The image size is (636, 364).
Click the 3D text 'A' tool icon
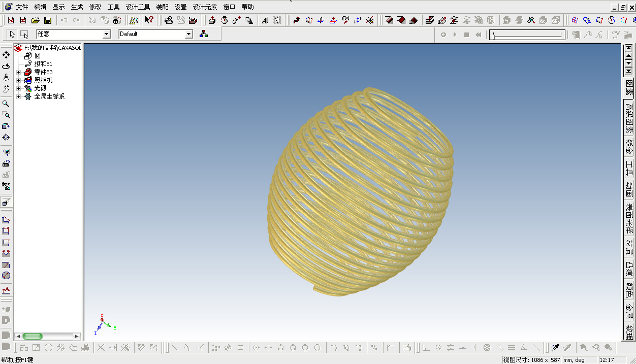pyautogui.click(x=265, y=20)
